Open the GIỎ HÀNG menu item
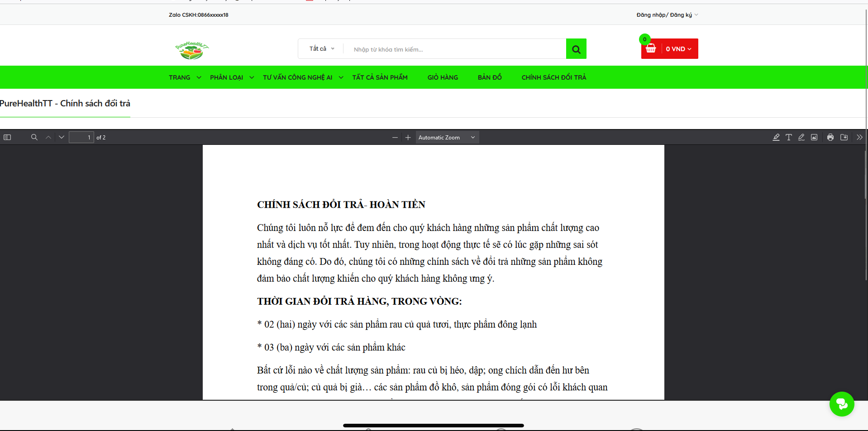 443,77
